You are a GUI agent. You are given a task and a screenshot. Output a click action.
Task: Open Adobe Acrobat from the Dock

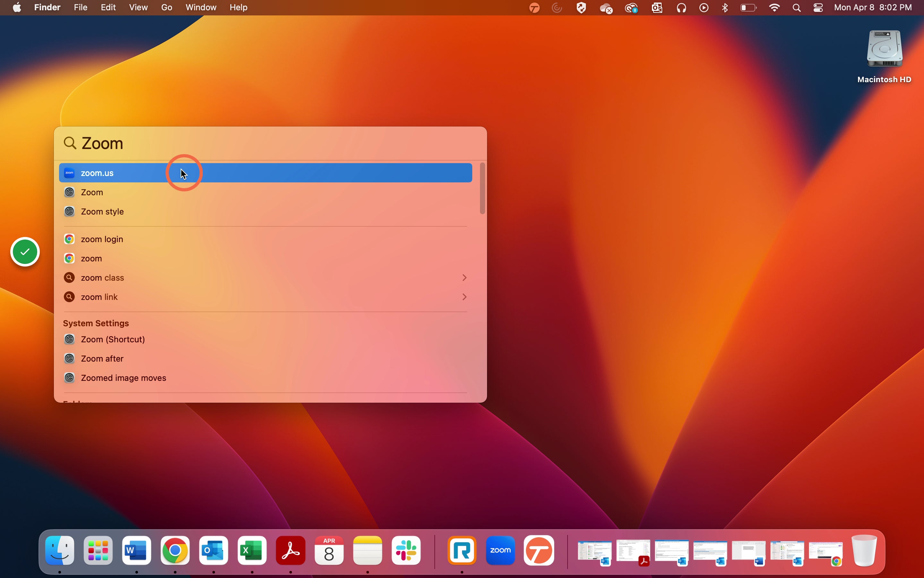click(291, 550)
